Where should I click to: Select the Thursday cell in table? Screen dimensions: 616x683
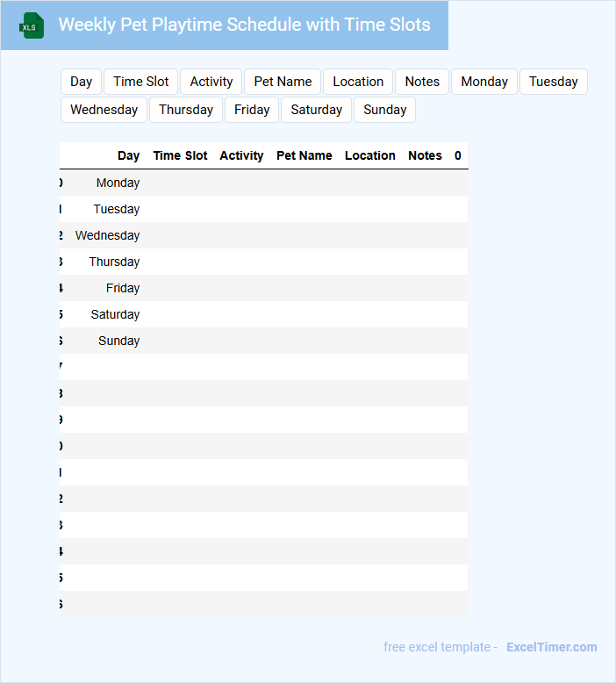tap(114, 262)
